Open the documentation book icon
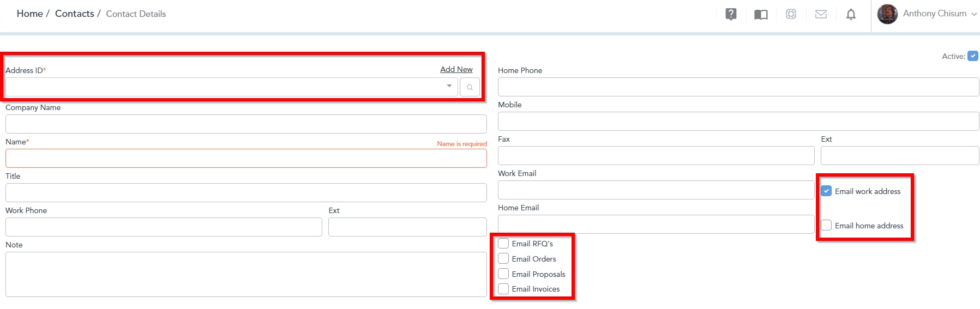This screenshot has width=980, height=309. (761, 14)
